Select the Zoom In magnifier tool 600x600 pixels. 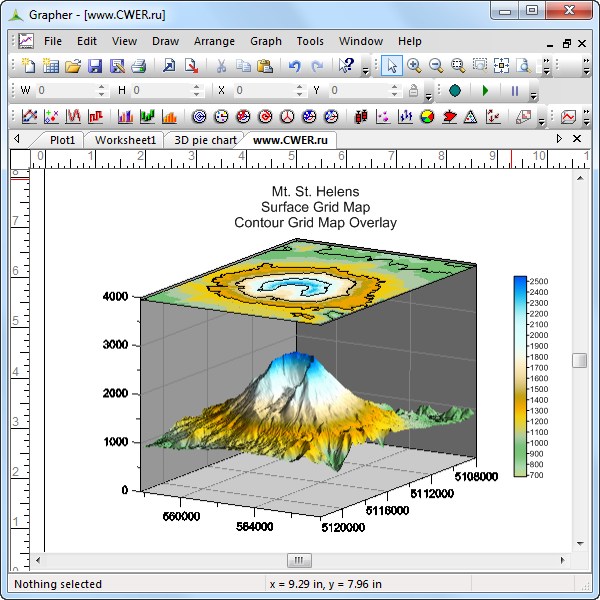(414, 66)
